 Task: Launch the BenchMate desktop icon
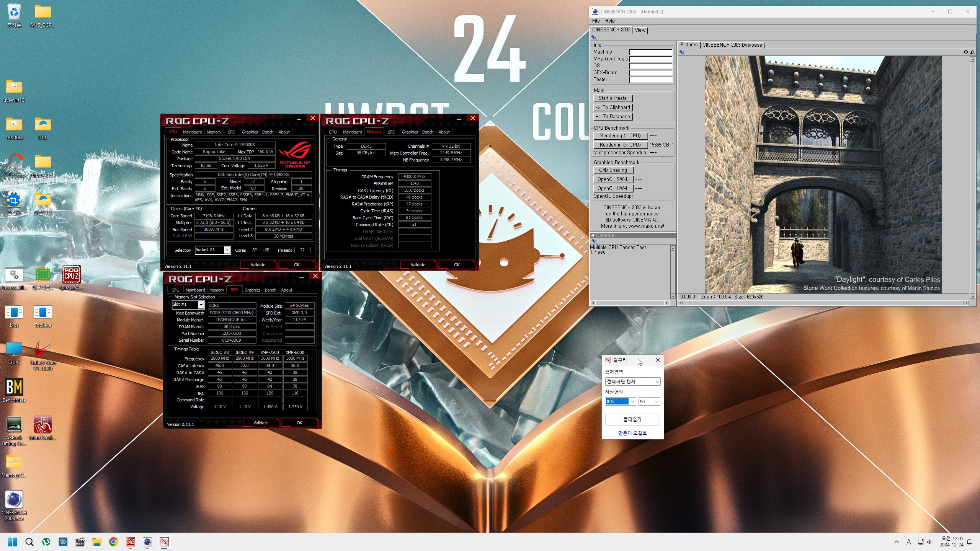click(14, 390)
